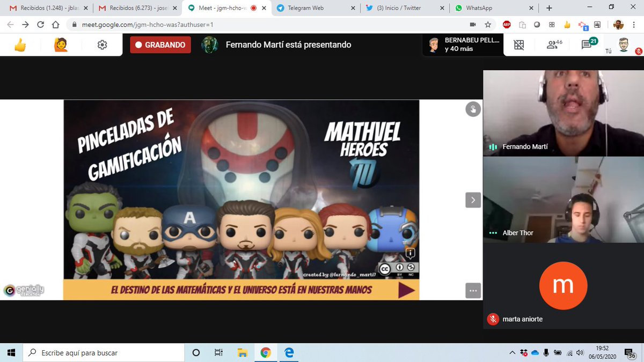Open a new browser tab
The width and height of the screenshot is (644, 362).
pyautogui.click(x=549, y=8)
